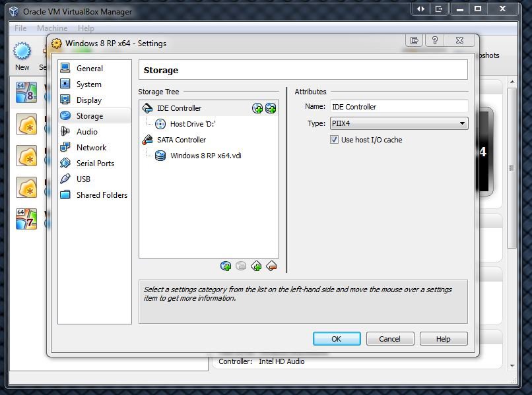The image size is (532, 395).
Task: Open controller Type dropdown PIIX4
Action: pyautogui.click(x=399, y=123)
